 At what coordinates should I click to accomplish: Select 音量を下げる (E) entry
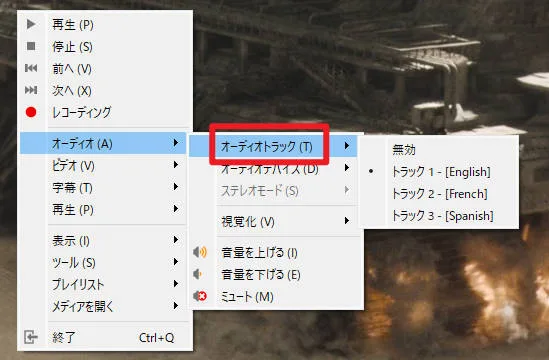point(275,274)
